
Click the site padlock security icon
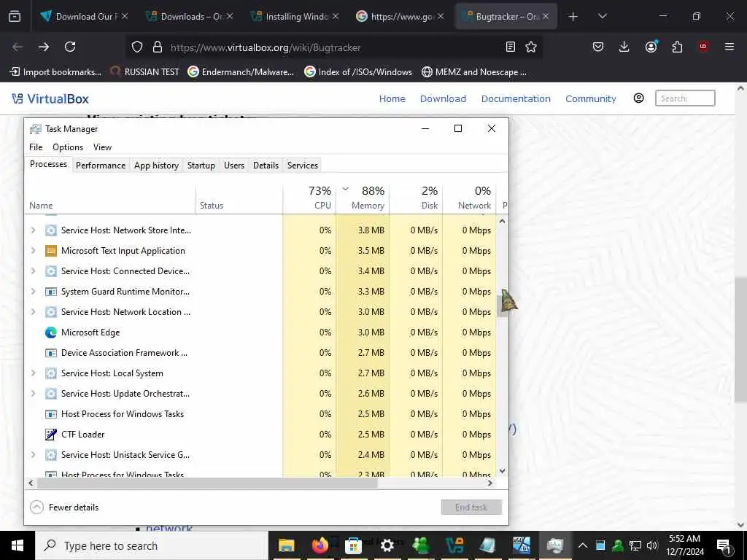click(x=158, y=47)
